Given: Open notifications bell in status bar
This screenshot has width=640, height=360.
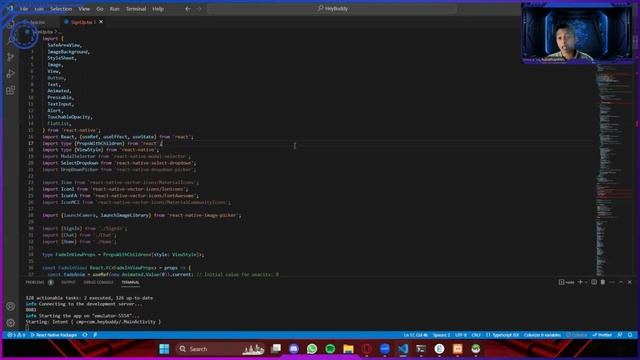Looking at the screenshot, I should [630, 335].
